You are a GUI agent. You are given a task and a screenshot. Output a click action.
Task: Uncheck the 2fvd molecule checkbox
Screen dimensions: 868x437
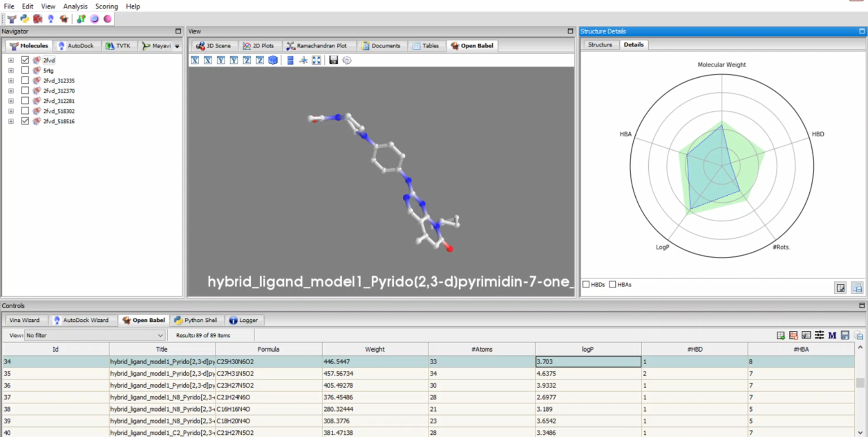click(x=25, y=60)
